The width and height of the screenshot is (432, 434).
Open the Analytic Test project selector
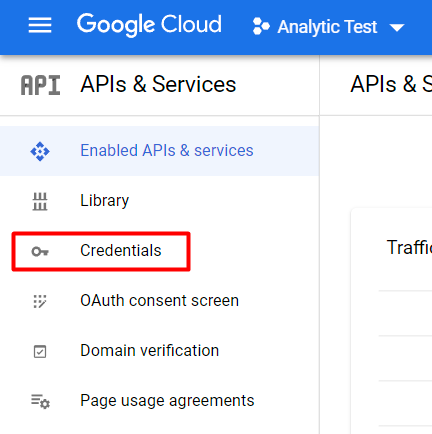coord(328,27)
